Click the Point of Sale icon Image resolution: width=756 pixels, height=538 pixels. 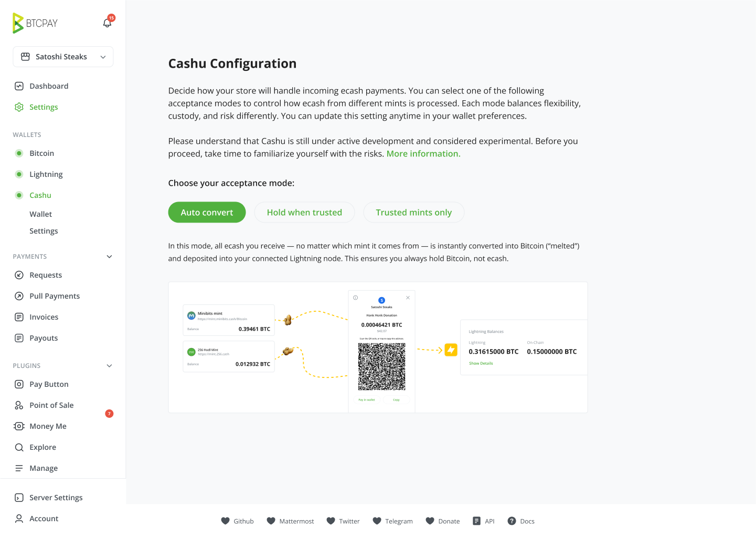[19, 405]
